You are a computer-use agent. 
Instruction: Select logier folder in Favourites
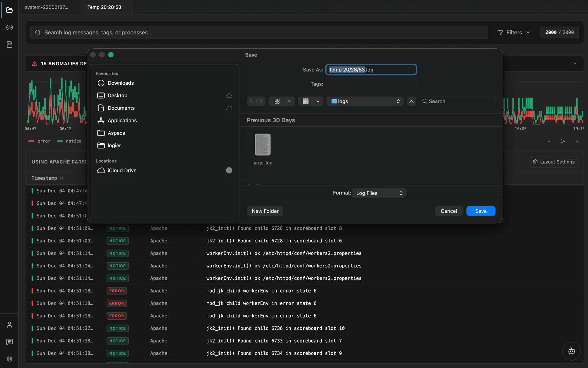point(164,146)
